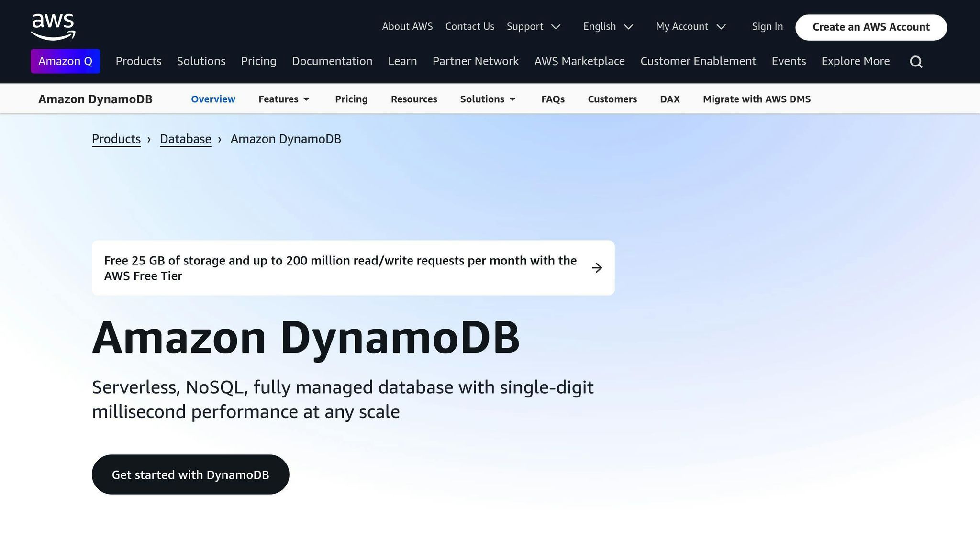Image resolution: width=980 pixels, height=551 pixels.
Task: Switch to the Overview tab
Action: pos(213,99)
